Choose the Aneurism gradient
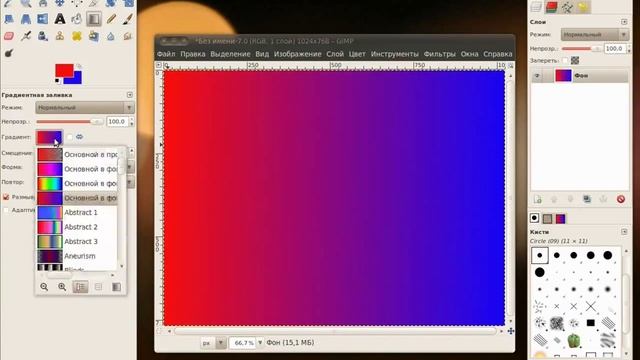The height and width of the screenshot is (360, 640). coord(77,256)
